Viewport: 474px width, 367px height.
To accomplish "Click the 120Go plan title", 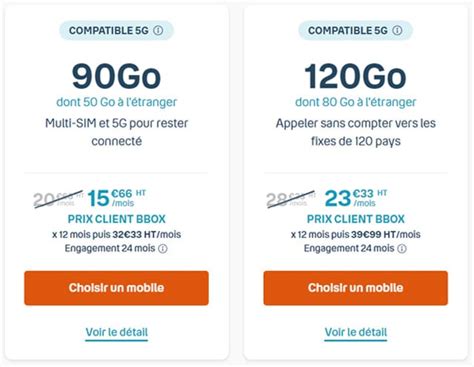I will click(x=355, y=77).
